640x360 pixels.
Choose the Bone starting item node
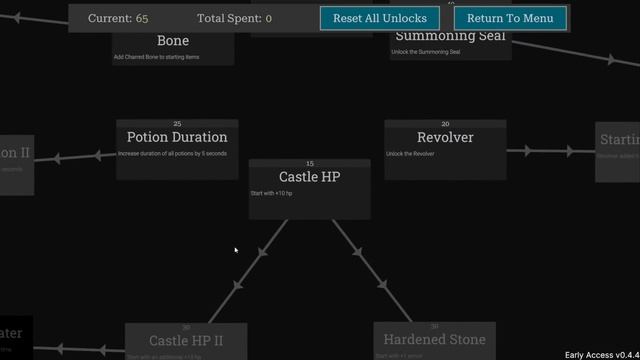pos(173,48)
